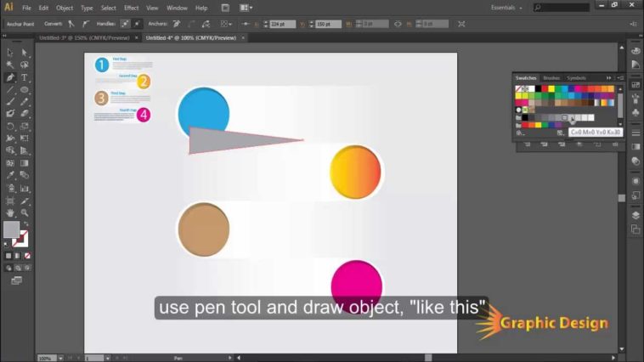Select the Rotate tool
Screen dimensions: 644x362
[x=10, y=126]
